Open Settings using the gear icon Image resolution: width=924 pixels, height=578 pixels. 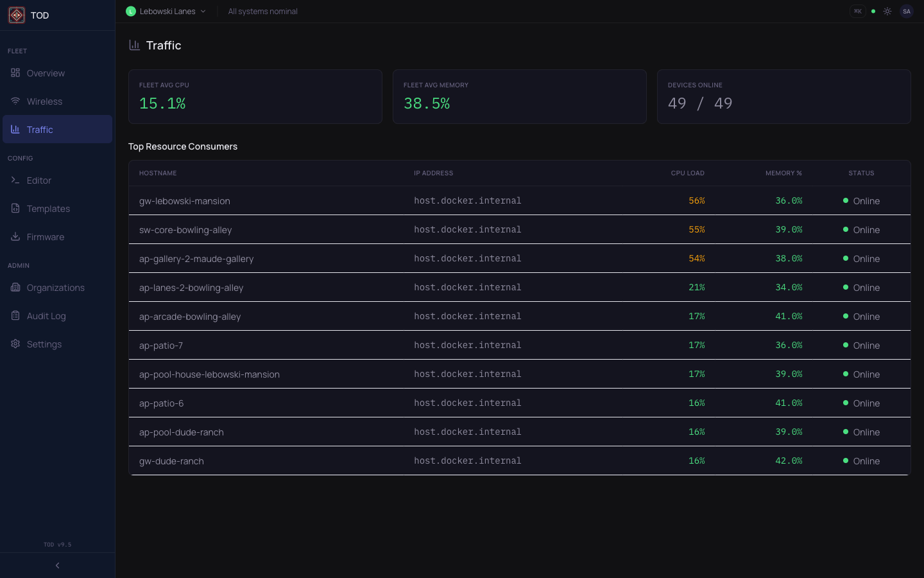[15, 344]
